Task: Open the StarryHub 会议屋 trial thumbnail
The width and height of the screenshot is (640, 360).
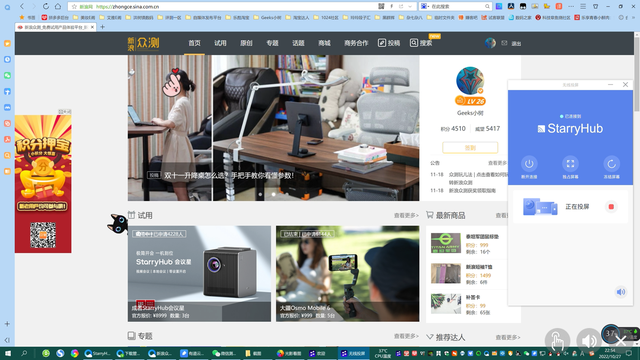Action: point(199,274)
